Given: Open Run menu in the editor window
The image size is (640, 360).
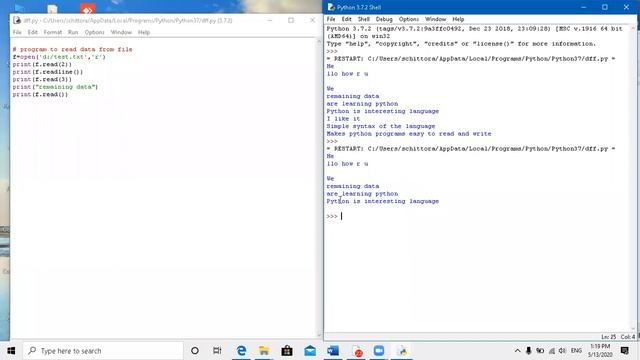Looking at the screenshot, I should click(73, 32).
